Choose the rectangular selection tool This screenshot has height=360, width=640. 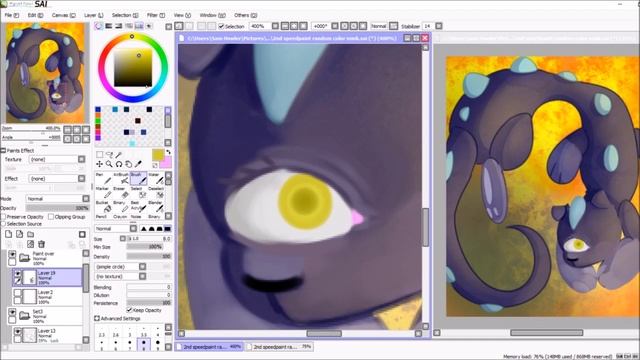click(x=100, y=155)
